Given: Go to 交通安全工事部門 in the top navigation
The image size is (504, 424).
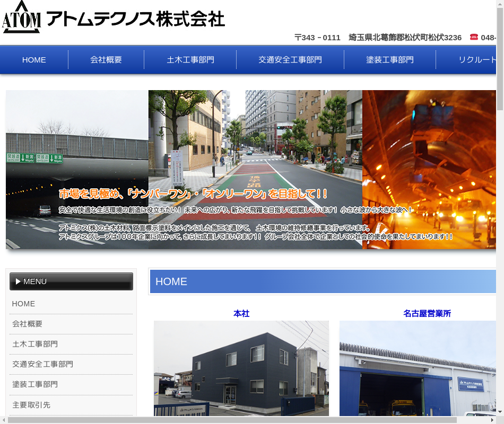Looking at the screenshot, I should pyautogui.click(x=290, y=60).
